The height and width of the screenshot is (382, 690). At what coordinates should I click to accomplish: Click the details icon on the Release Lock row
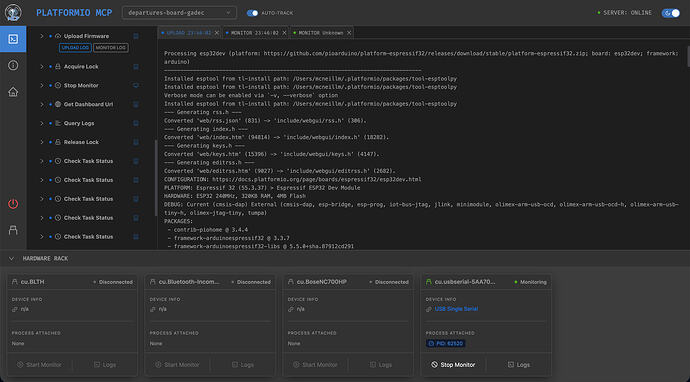136,142
